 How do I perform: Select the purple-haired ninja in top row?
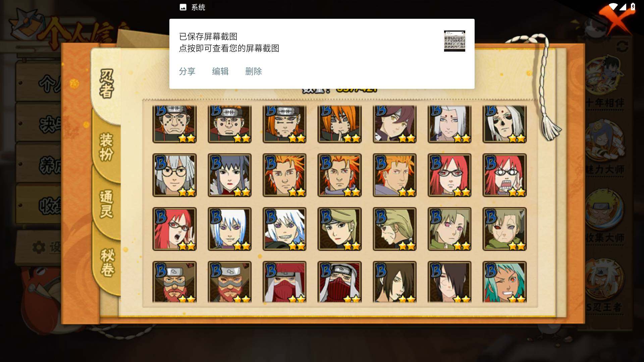point(394,124)
